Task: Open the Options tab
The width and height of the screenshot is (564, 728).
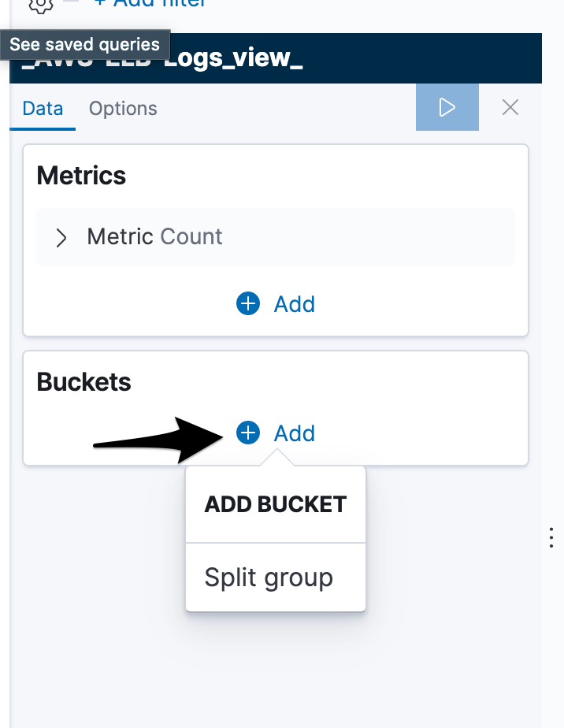Action: coord(123,108)
